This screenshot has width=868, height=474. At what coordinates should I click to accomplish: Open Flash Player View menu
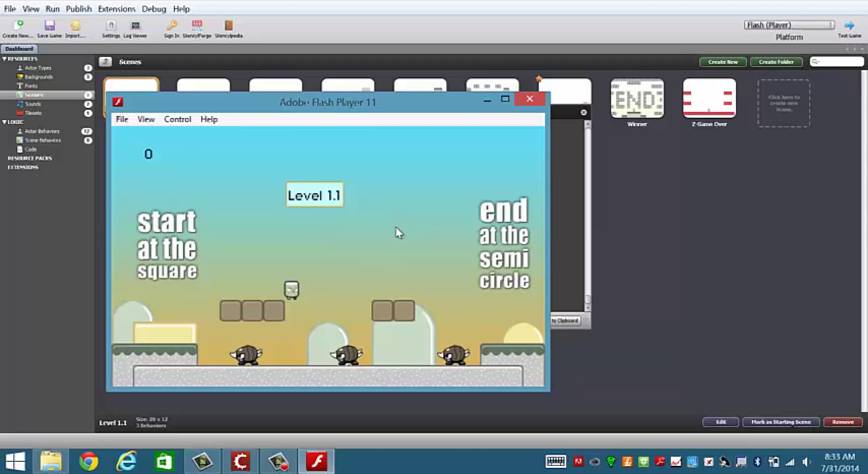coord(146,119)
